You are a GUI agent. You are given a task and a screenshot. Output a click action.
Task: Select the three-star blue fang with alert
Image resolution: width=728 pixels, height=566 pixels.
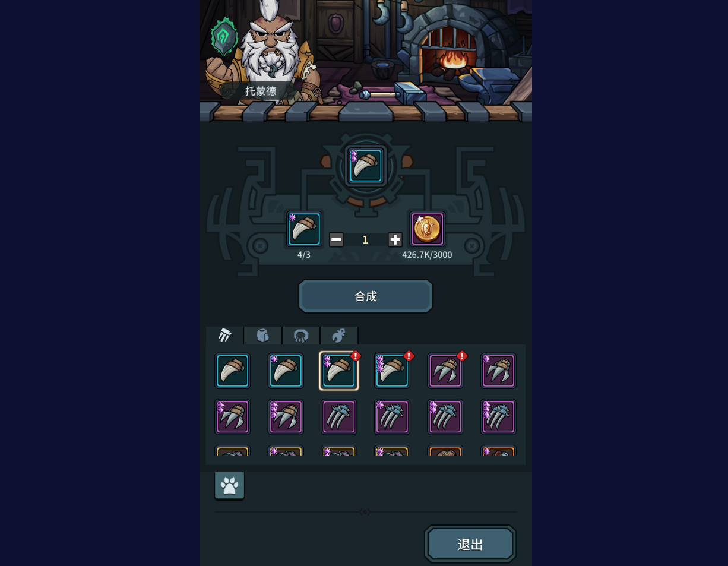pos(392,371)
